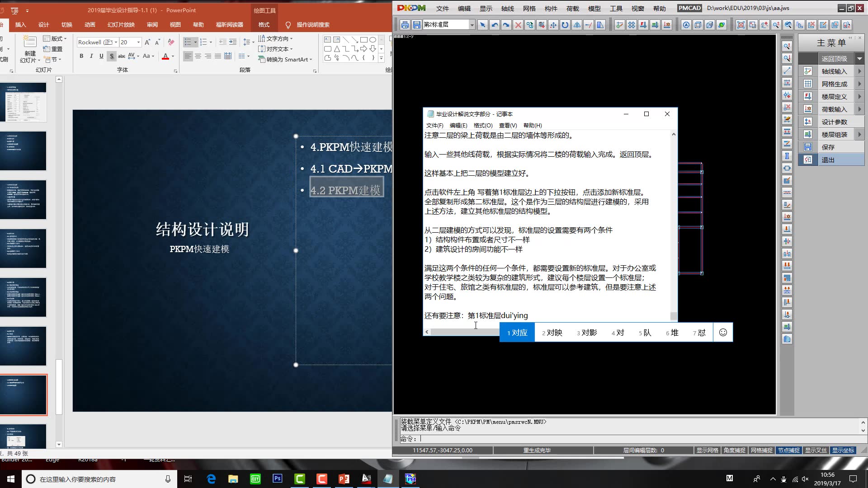Toggle 节点捕捉 in PKPM status bar
This screenshot has height=488, width=868.
coord(788,450)
